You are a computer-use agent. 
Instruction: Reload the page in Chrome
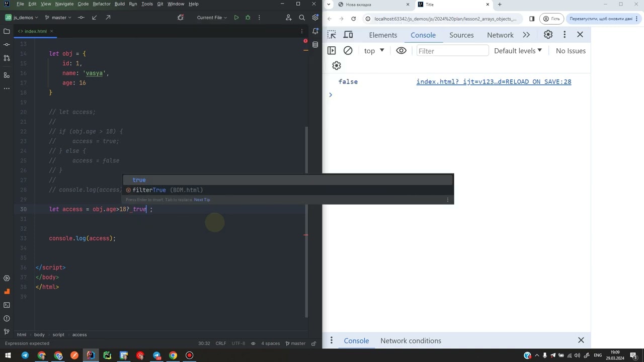pos(354,19)
